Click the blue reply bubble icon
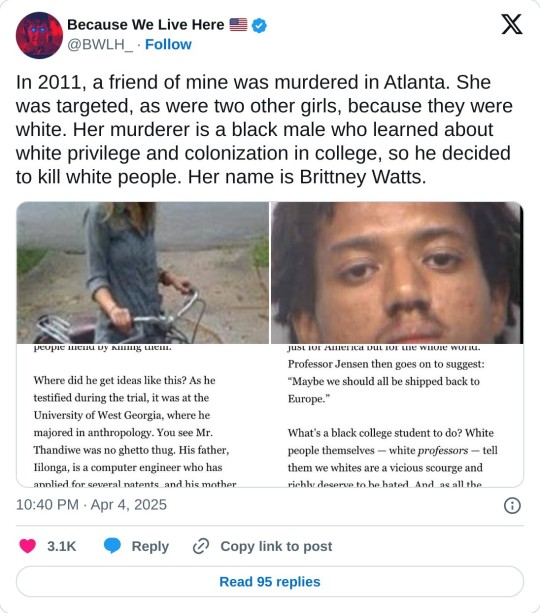This screenshot has width=540, height=613. [x=112, y=546]
